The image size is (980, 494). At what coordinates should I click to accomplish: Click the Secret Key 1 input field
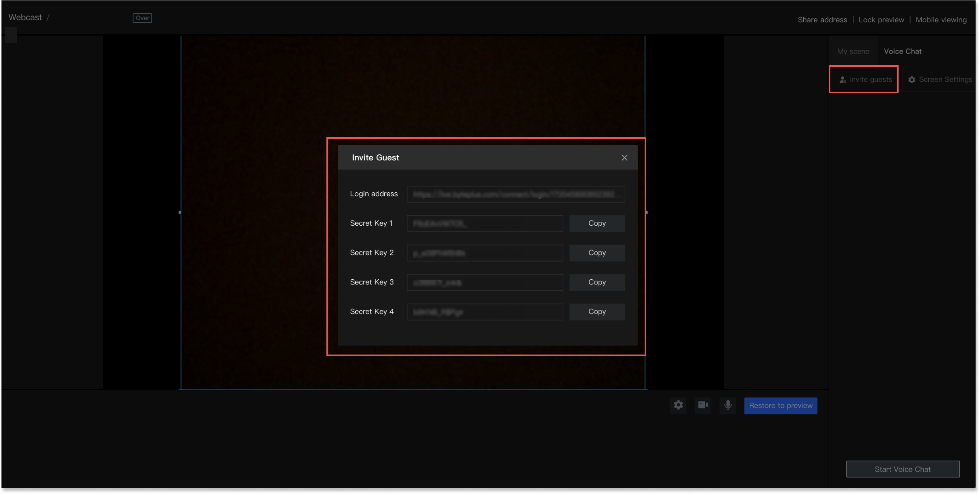pyautogui.click(x=484, y=224)
